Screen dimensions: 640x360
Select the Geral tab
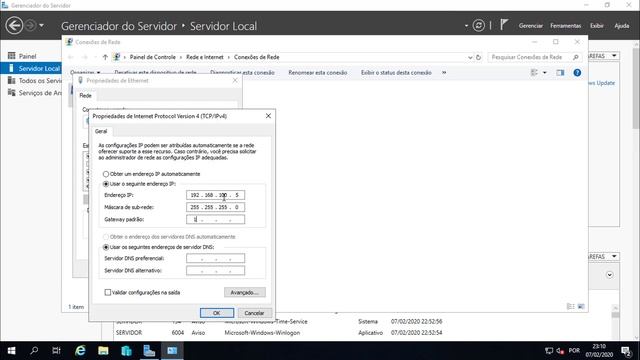coord(101,131)
